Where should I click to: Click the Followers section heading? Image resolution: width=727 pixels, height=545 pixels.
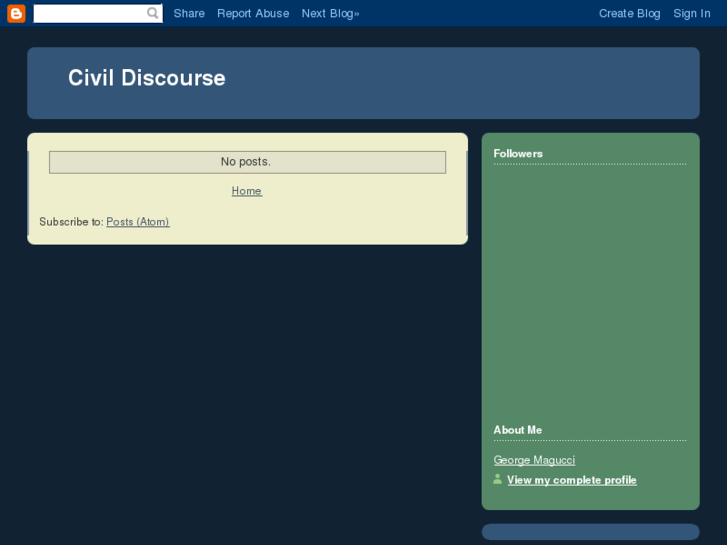pos(518,154)
